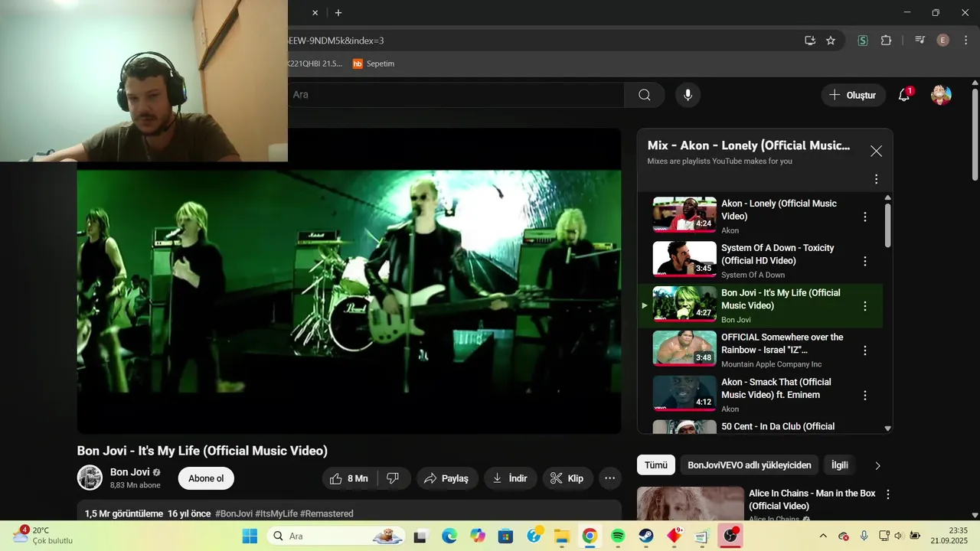Open Microsoft Edge from taskbar
This screenshot has height=551, width=980.
pos(449,536)
